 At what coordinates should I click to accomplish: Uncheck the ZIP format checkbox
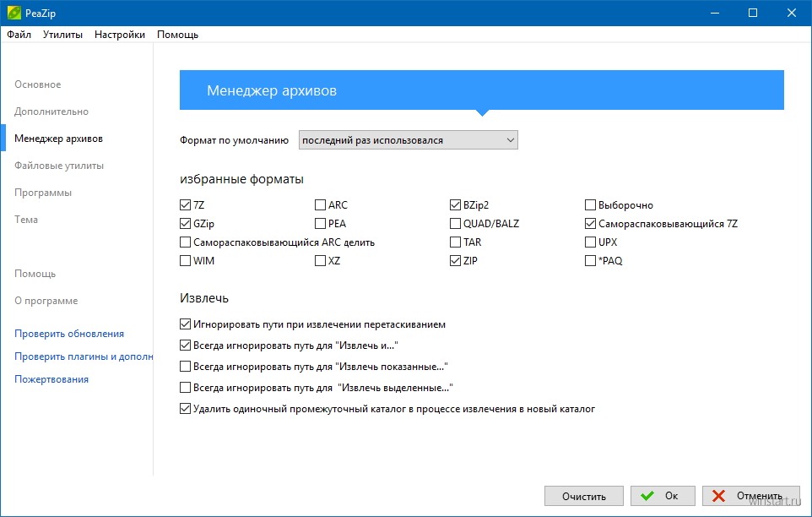click(455, 260)
